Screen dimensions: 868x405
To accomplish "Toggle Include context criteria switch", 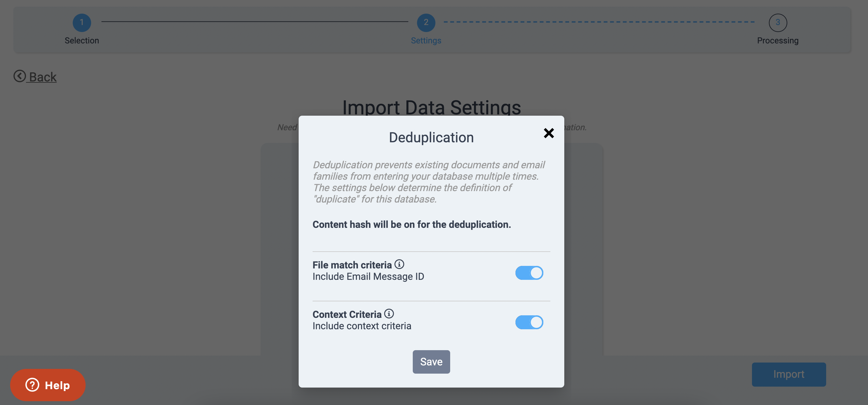I will tap(529, 322).
